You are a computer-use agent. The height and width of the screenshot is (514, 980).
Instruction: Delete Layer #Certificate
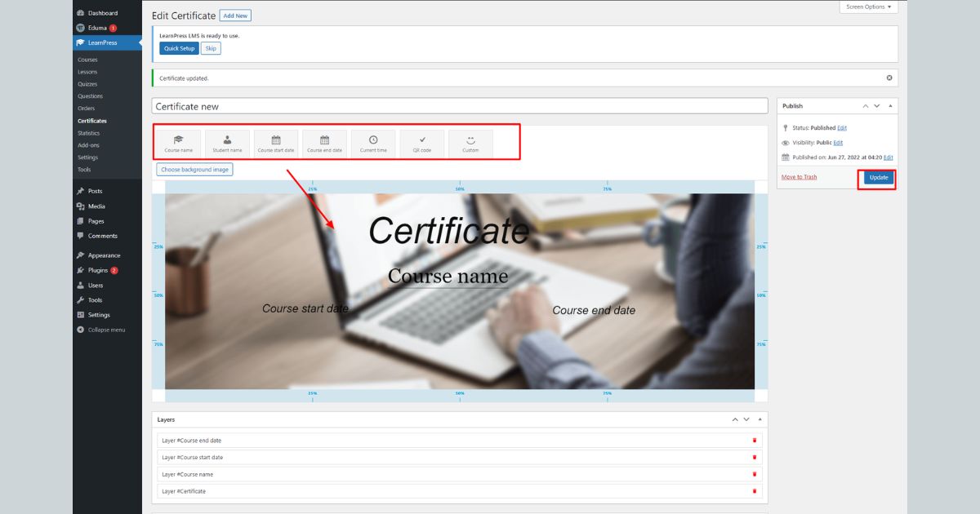[755, 491]
